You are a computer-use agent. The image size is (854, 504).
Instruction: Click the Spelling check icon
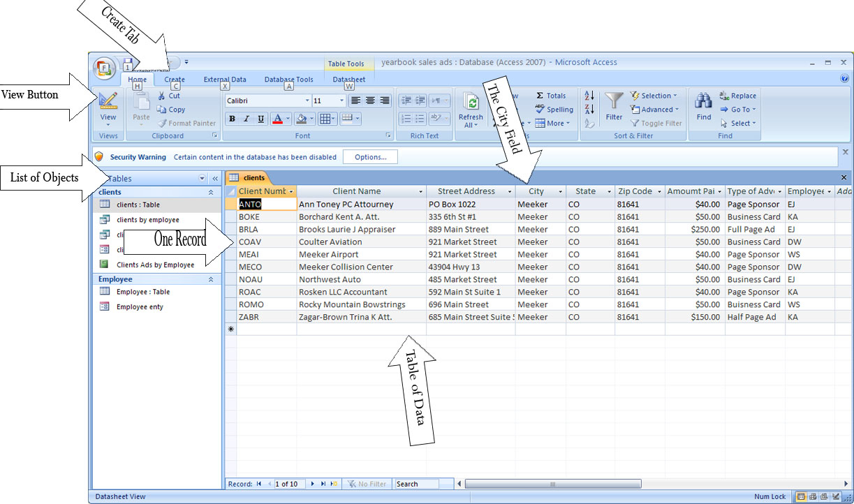pyautogui.click(x=540, y=110)
